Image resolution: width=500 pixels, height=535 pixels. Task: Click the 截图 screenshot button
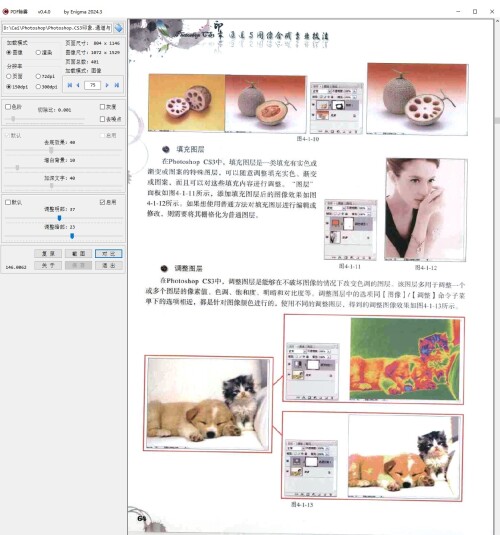pos(78,254)
